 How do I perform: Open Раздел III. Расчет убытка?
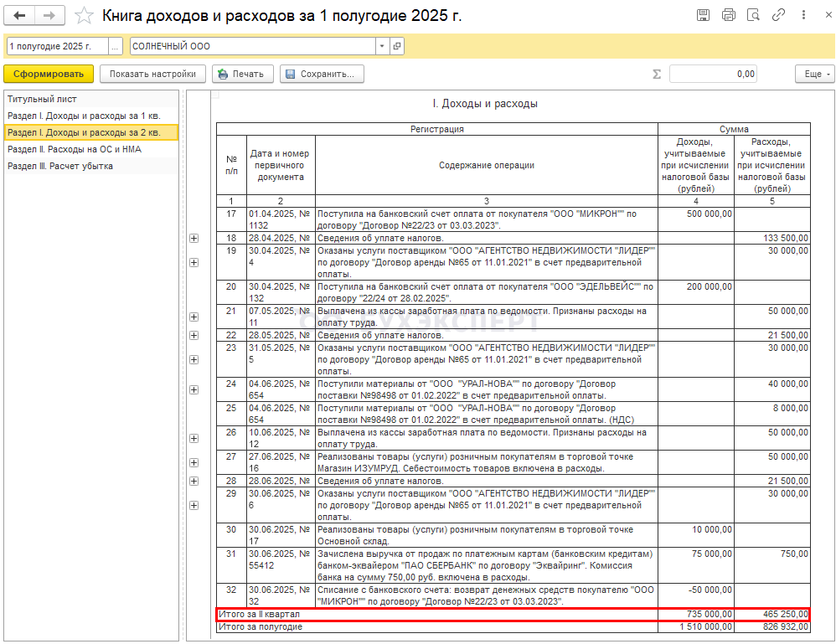(91, 166)
